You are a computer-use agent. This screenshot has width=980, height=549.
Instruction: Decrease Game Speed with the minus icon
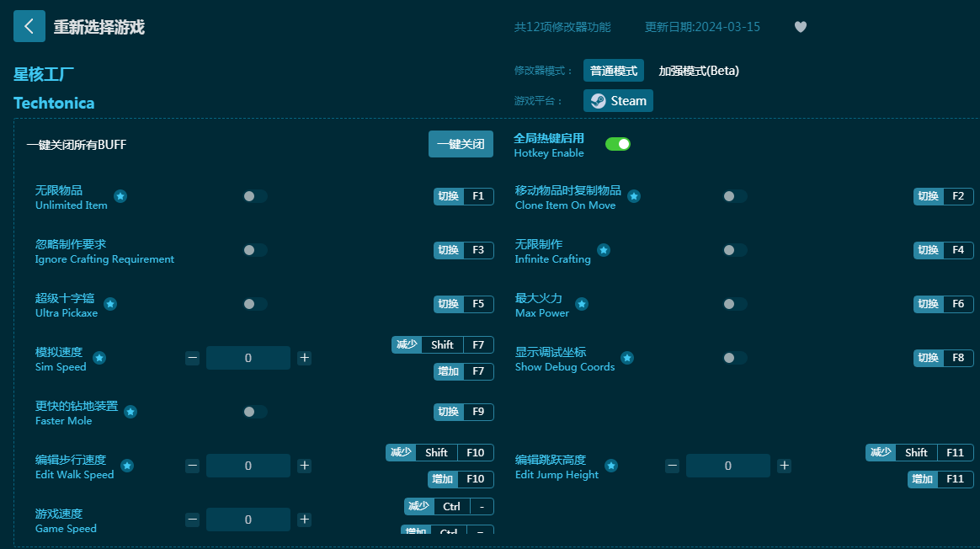[193, 520]
